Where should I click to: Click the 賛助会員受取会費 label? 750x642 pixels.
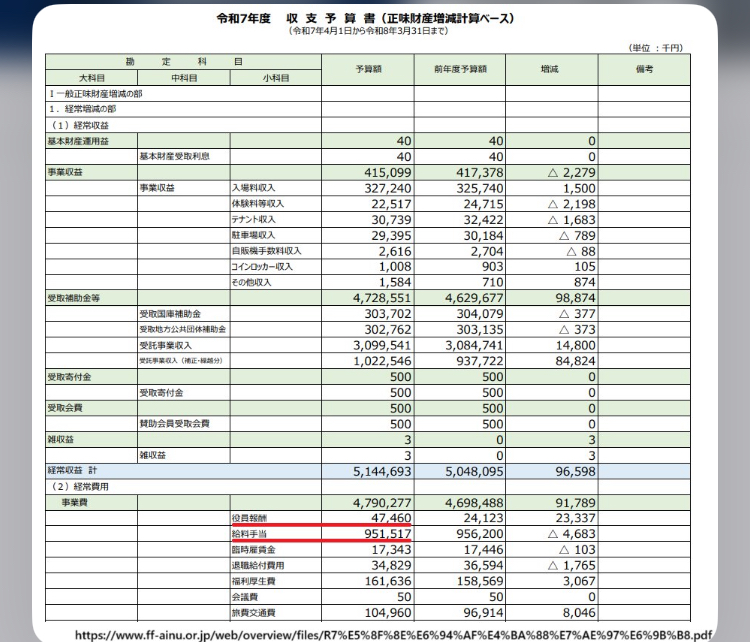pos(175,424)
